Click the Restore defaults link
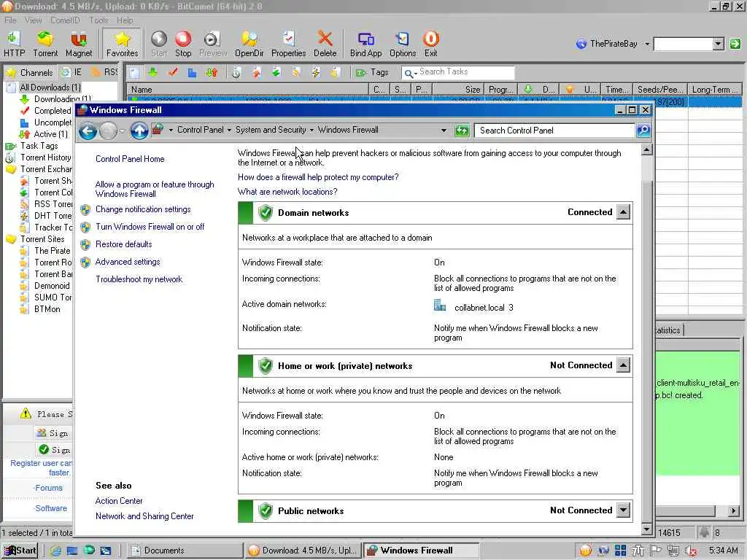The width and height of the screenshot is (747, 560). coord(124,244)
